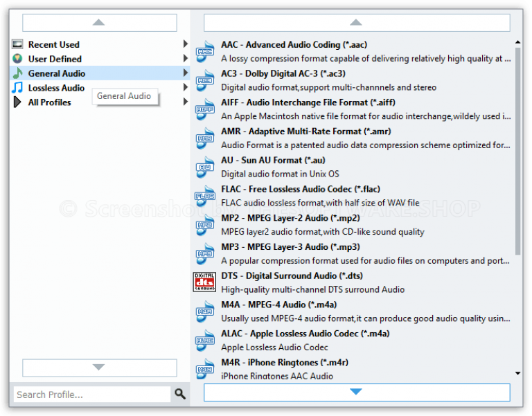
Task: Select AAC - Advanced Audio Coding (*.aac)
Action: (x=294, y=45)
